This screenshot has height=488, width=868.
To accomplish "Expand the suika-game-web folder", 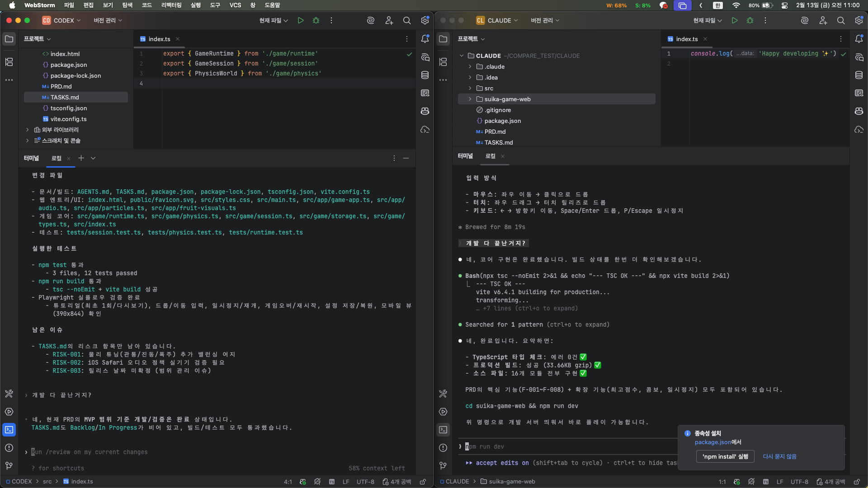I will click(470, 99).
